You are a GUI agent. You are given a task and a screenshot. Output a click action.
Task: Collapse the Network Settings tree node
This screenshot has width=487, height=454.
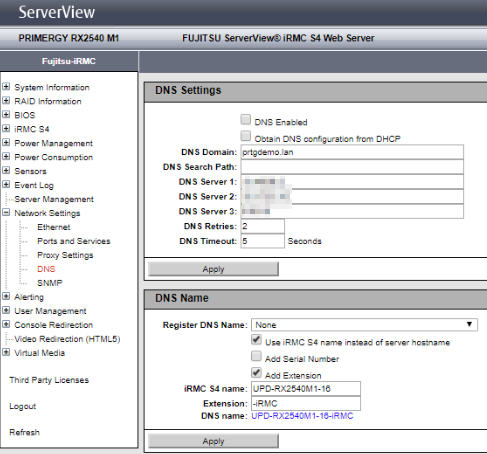click(6, 213)
